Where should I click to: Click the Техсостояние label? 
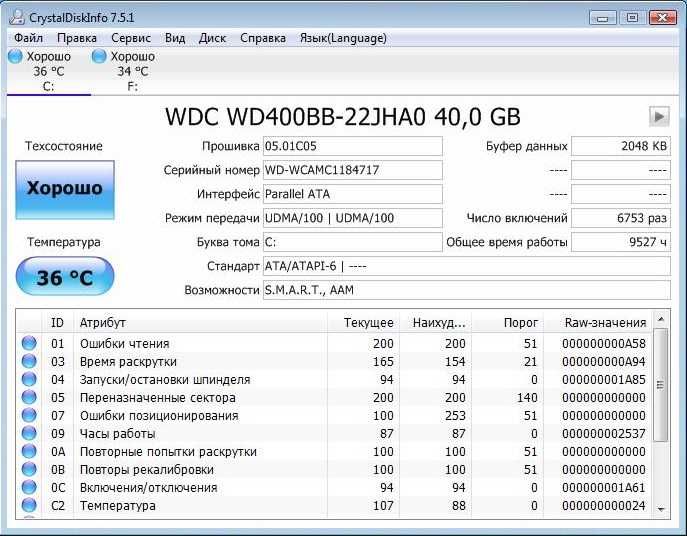coord(64,146)
